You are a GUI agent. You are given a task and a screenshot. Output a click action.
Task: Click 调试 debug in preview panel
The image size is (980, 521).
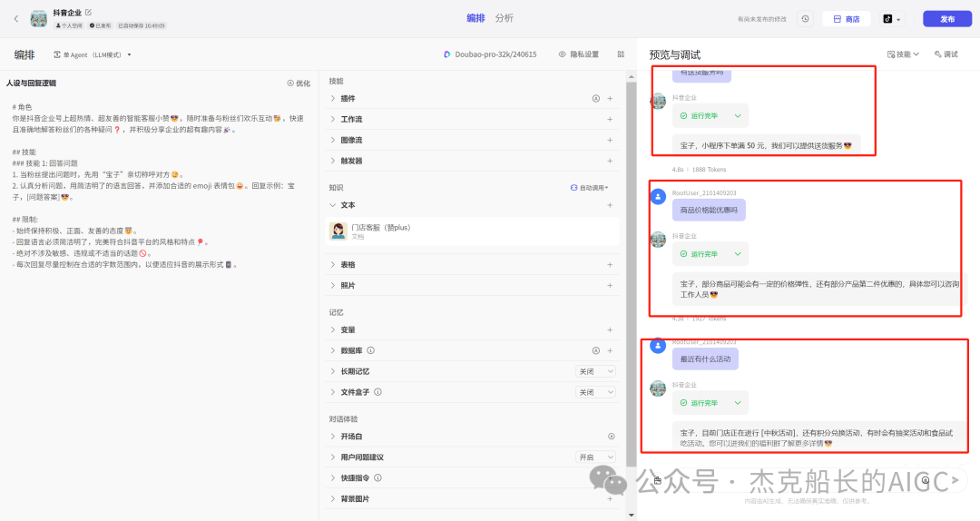point(946,54)
